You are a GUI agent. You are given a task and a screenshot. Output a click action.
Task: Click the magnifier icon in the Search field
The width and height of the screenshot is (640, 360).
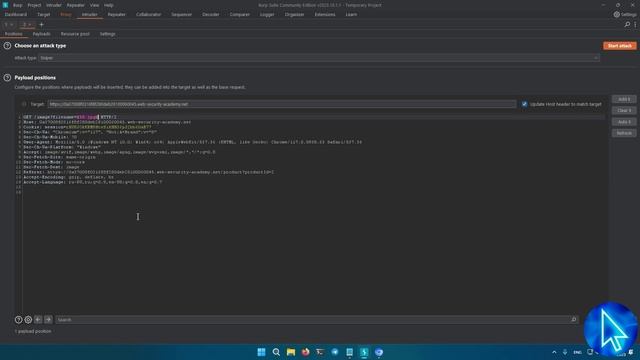[573, 320]
